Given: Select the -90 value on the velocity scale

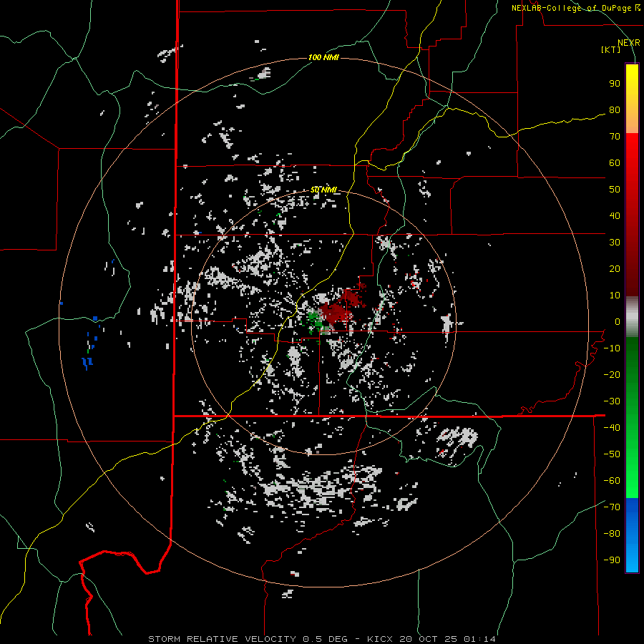Looking at the screenshot, I should click(612, 560).
